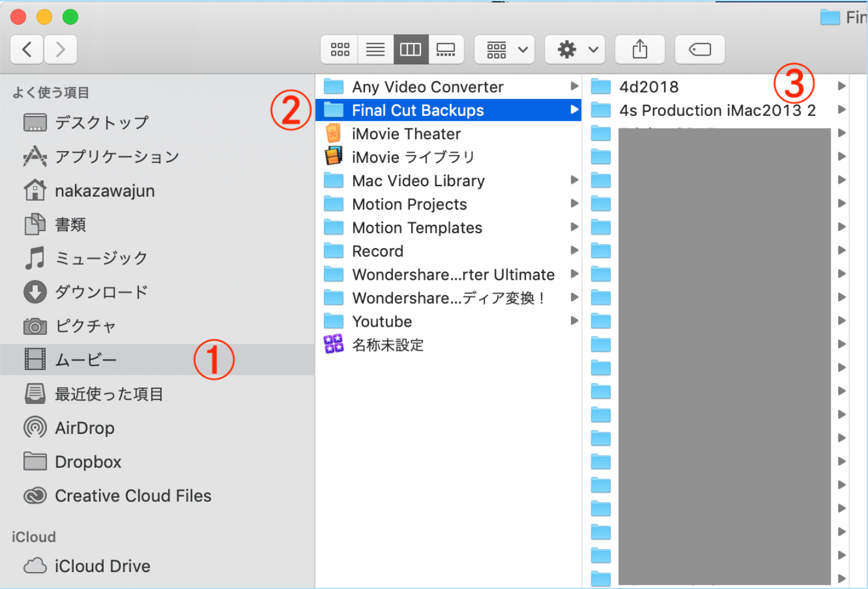Open ミュージック in the sidebar
Image resolution: width=868 pixels, height=589 pixels.
[158, 258]
